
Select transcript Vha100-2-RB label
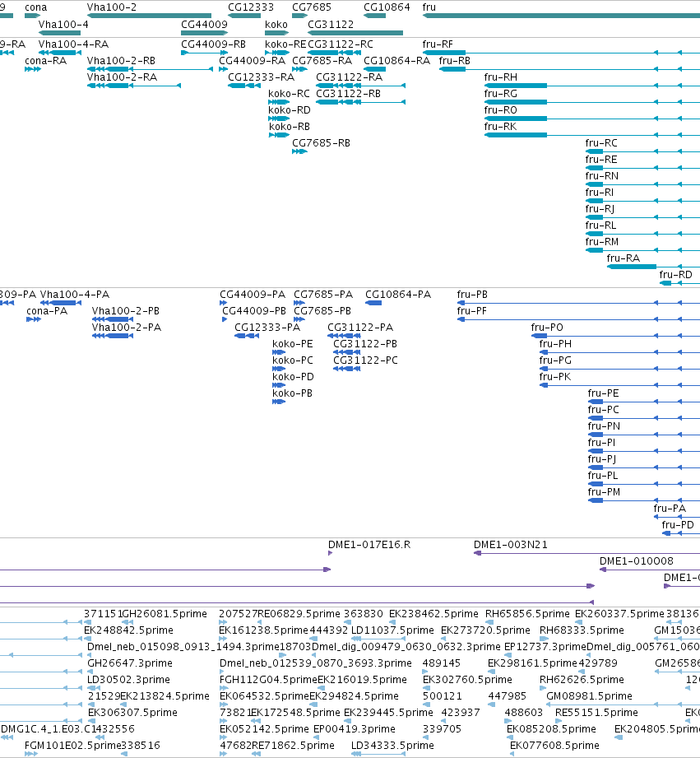coord(121,60)
